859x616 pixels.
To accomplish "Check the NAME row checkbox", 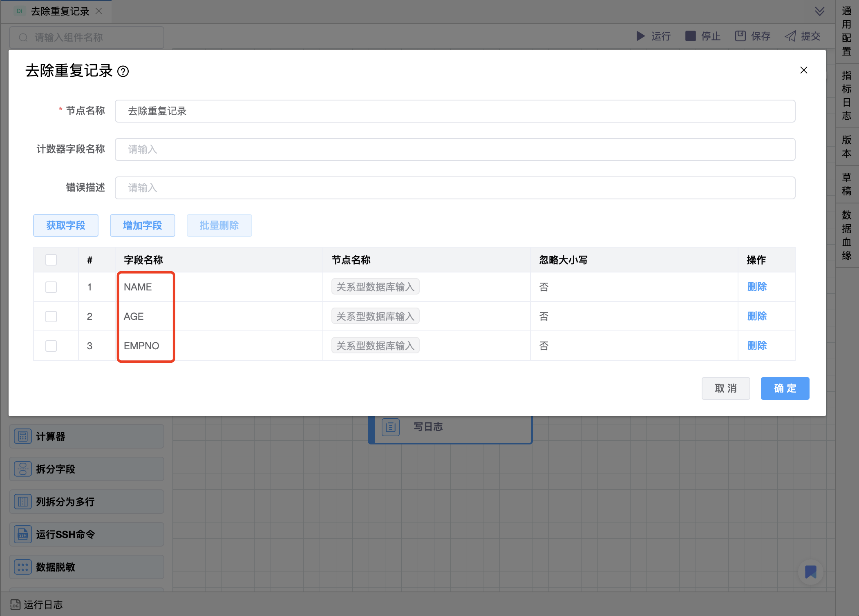I will click(x=51, y=287).
